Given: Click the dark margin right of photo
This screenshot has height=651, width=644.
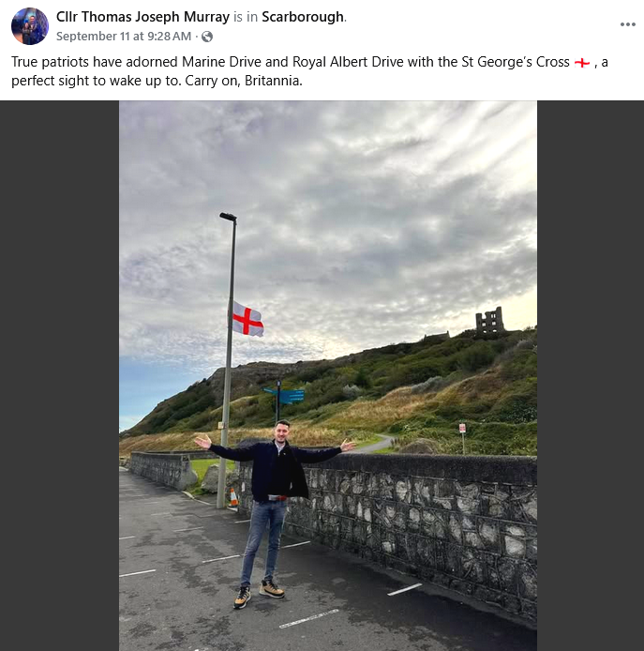Looking at the screenshot, I should click(591, 376).
